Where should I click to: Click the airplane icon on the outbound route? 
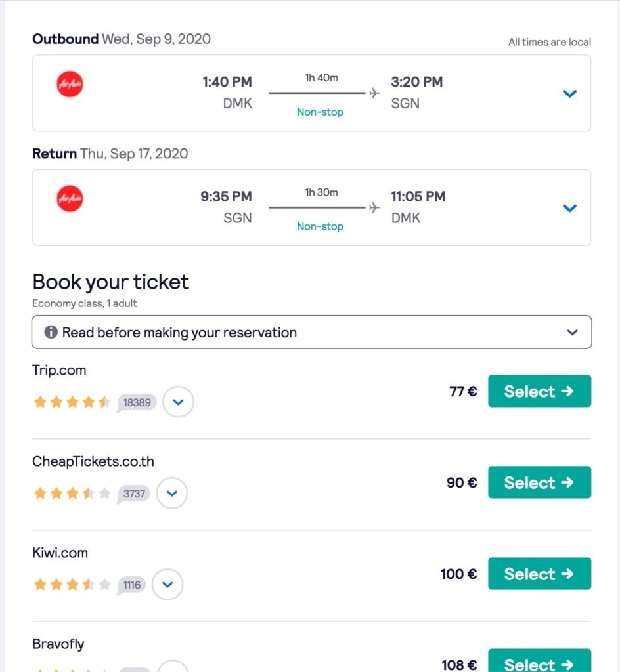[373, 93]
